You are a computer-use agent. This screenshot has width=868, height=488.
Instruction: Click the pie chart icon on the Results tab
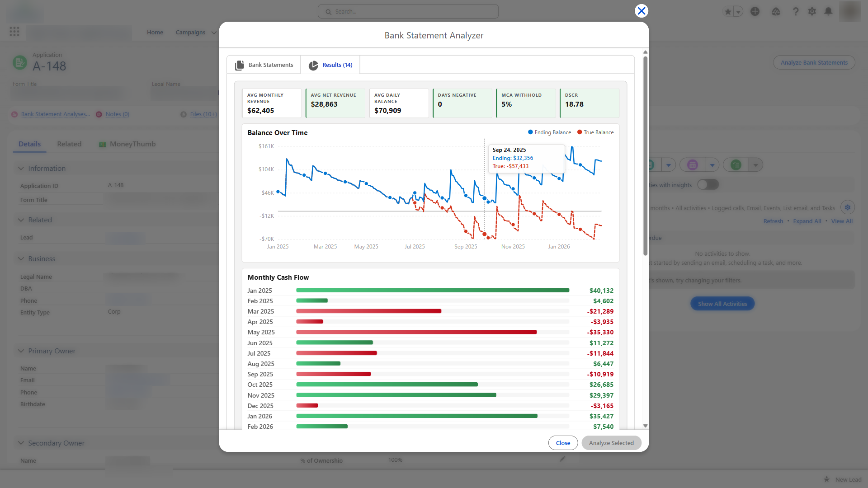click(x=313, y=66)
